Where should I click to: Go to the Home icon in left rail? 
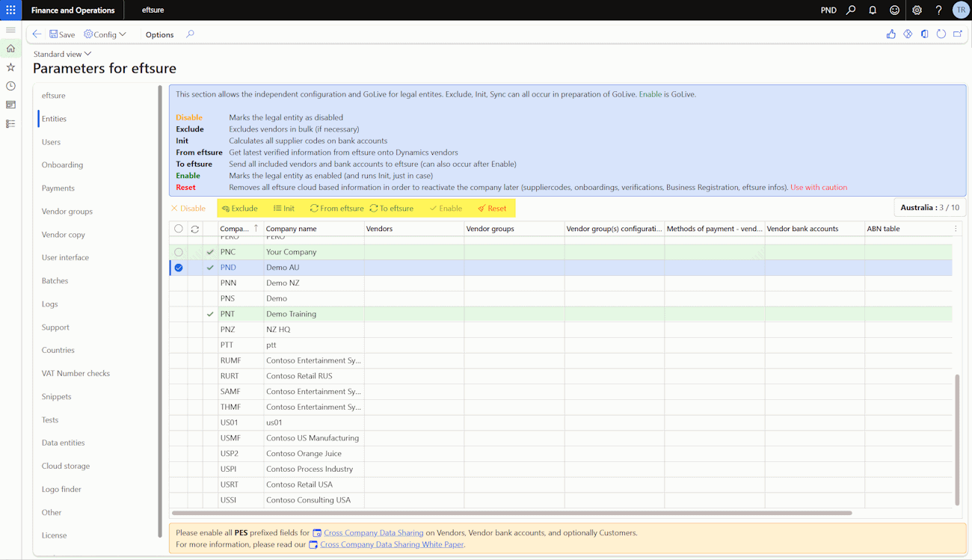point(10,49)
